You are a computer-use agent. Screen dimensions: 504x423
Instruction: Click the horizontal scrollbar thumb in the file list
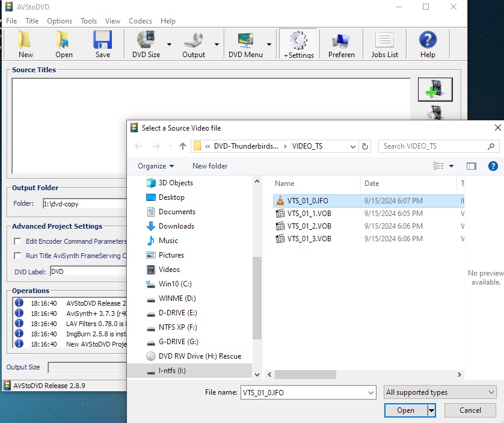[306, 374]
